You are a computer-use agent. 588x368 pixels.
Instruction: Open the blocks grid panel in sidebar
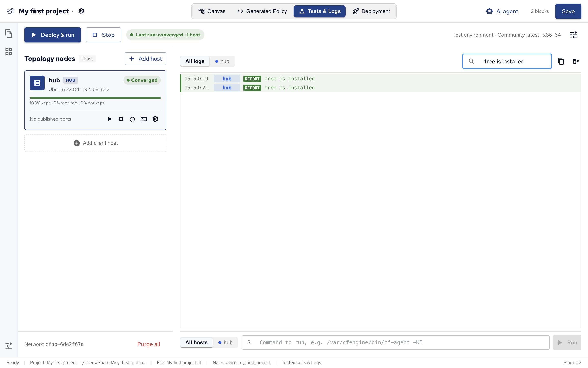[x=9, y=51]
